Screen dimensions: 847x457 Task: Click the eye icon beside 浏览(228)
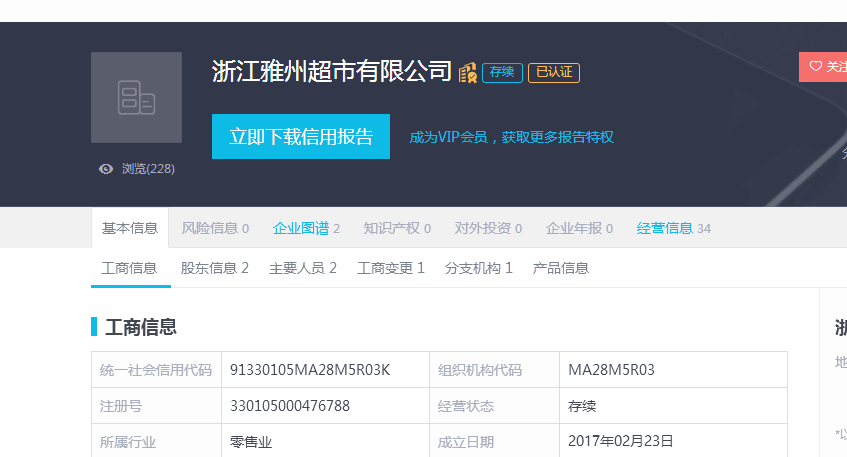pyautogui.click(x=106, y=169)
